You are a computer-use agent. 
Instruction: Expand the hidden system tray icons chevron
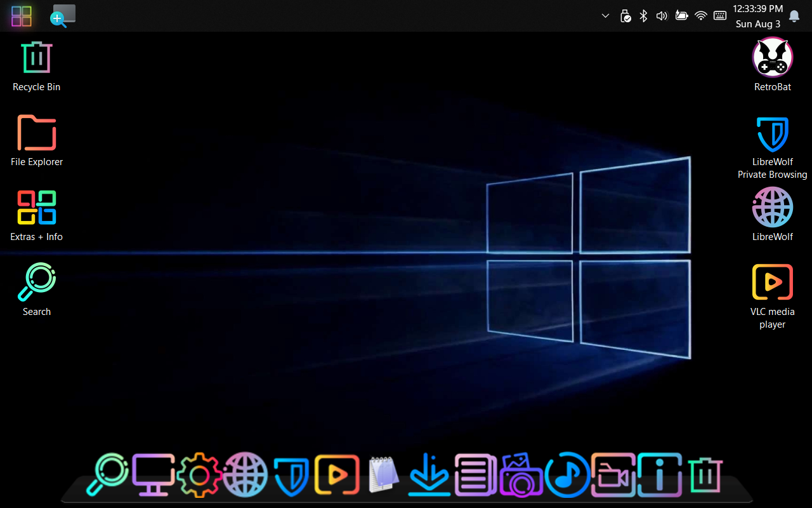tap(605, 16)
